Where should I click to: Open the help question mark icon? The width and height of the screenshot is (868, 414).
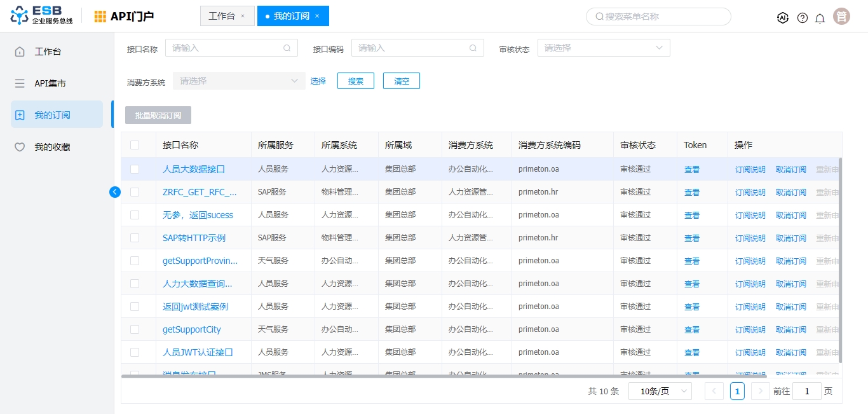pos(803,18)
